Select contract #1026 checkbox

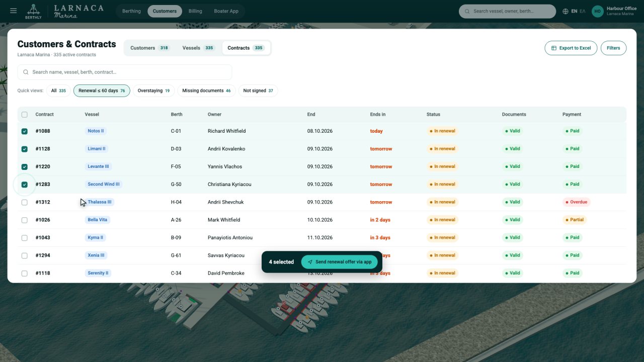click(x=24, y=220)
